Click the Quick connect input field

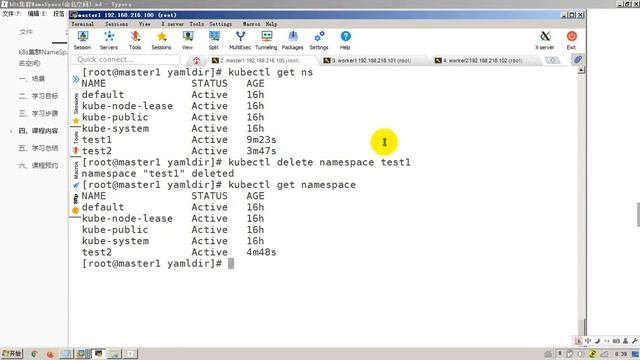coord(125,60)
